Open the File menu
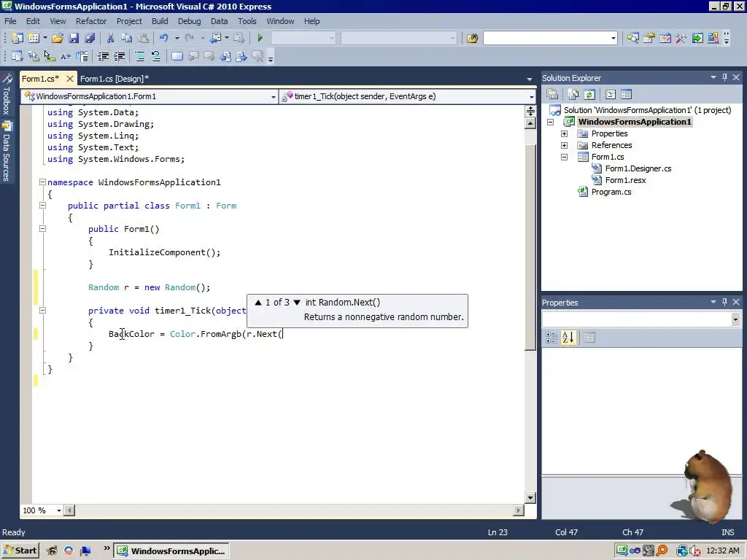The height and width of the screenshot is (560, 747). 10,21
